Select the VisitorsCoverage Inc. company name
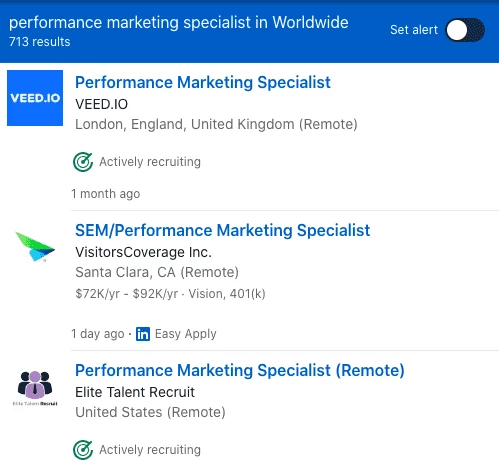This screenshot has height=472, width=499. 144,252
